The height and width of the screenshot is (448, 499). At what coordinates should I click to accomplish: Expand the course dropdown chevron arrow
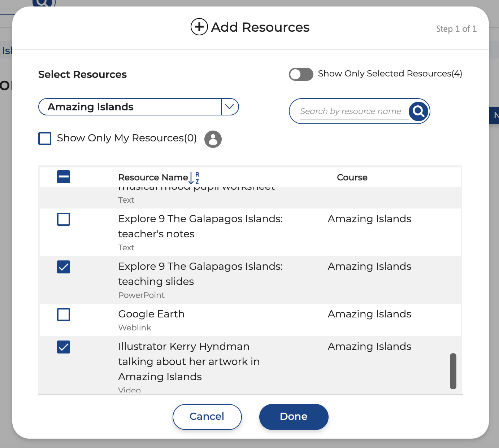tap(230, 107)
